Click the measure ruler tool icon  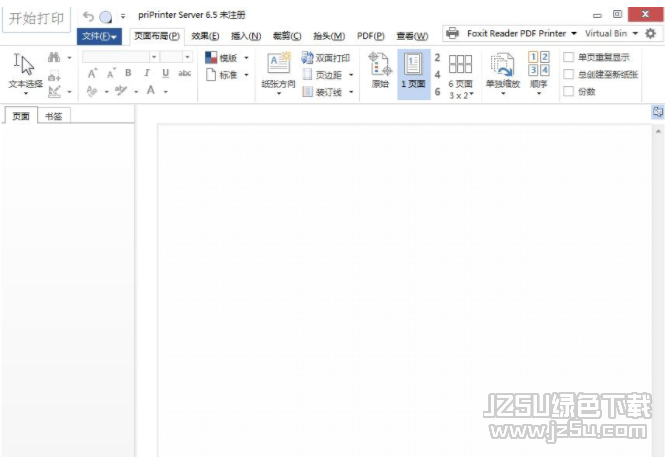[54, 91]
